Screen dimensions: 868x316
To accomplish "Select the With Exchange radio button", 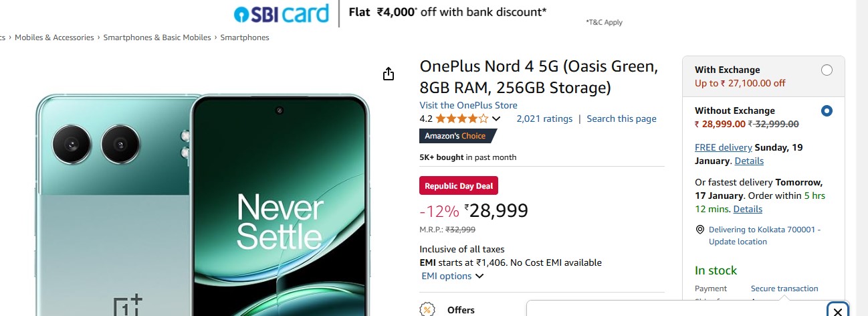I will (x=827, y=70).
